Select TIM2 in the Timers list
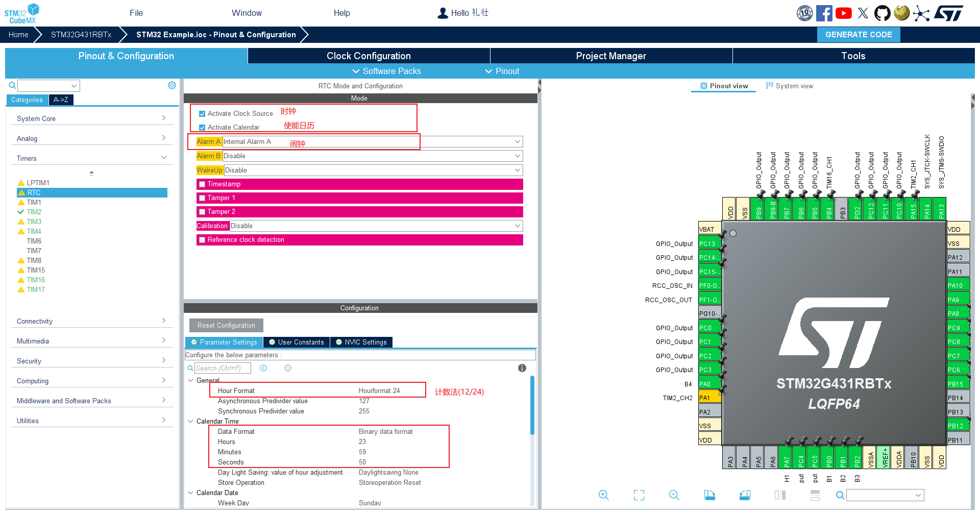Screen dimensions: 980x515 [x=34, y=212]
